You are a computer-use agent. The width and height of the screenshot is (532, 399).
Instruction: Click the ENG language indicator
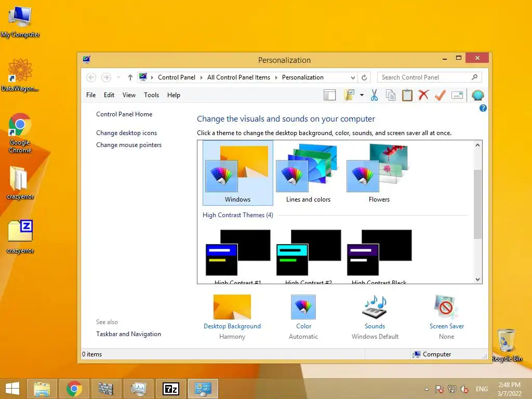(x=482, y=389)
